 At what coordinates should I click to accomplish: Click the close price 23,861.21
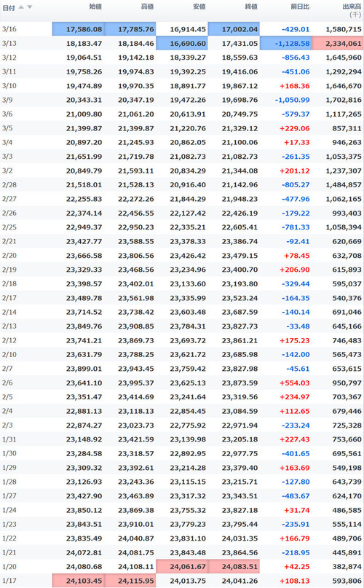coord(240,340)
